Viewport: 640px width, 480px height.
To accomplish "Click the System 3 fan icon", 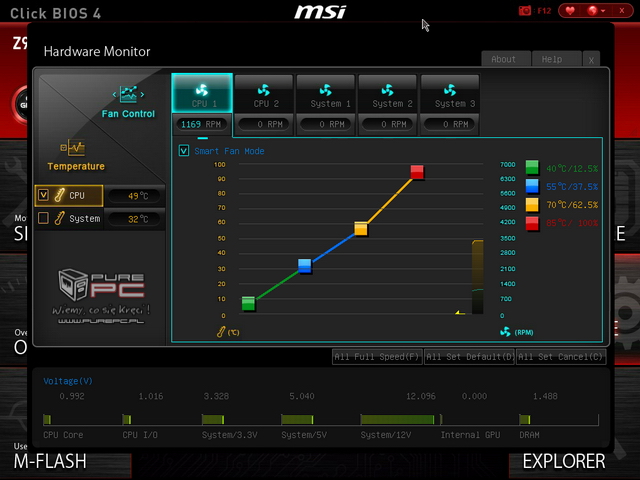I will pyautogui.click(x=450, y=89).
